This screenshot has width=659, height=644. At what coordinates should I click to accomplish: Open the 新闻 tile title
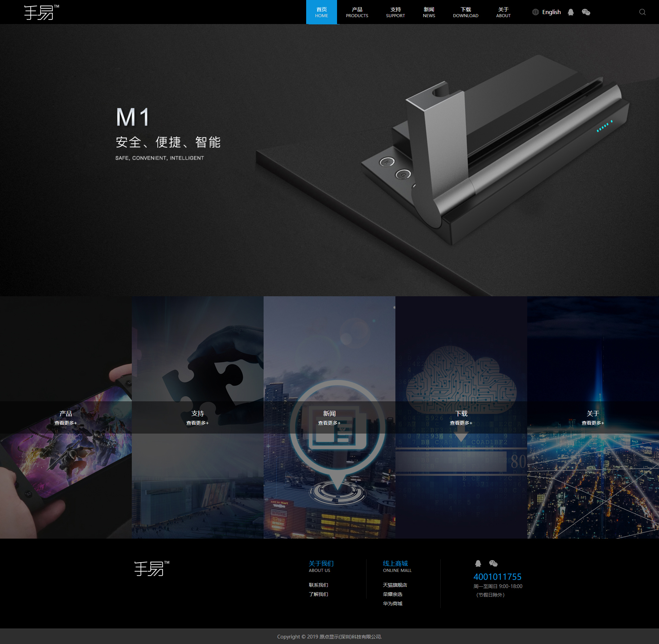click(329, 413)
